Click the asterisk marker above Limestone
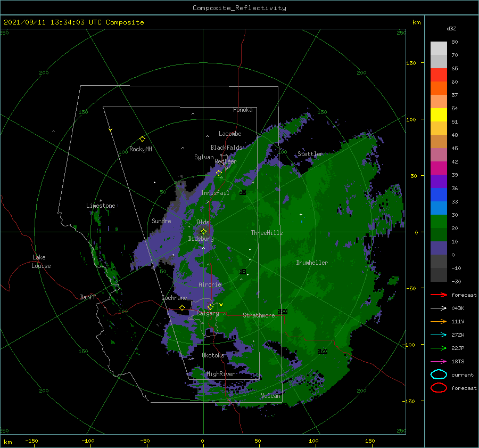Screen dimensions: 479x448 tap(101, 201)
